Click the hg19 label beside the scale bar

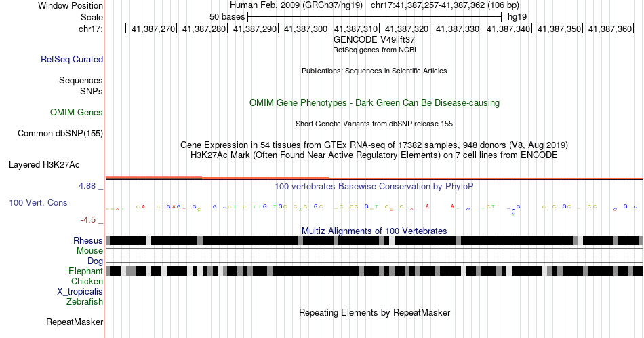[x=517, y=17]
